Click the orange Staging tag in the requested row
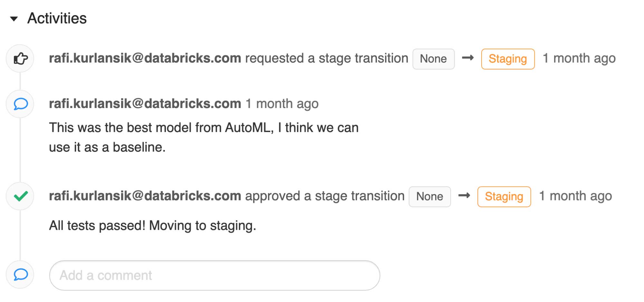 [x=508, y=59]
